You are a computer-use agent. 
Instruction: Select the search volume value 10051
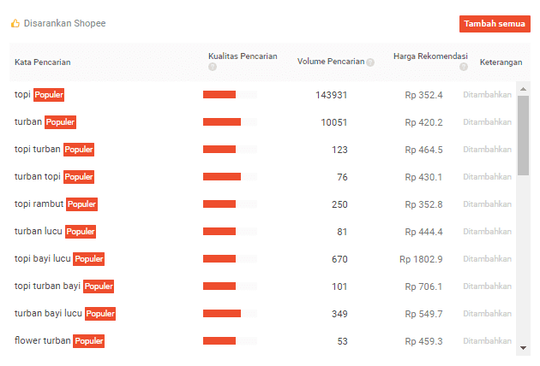334,123
